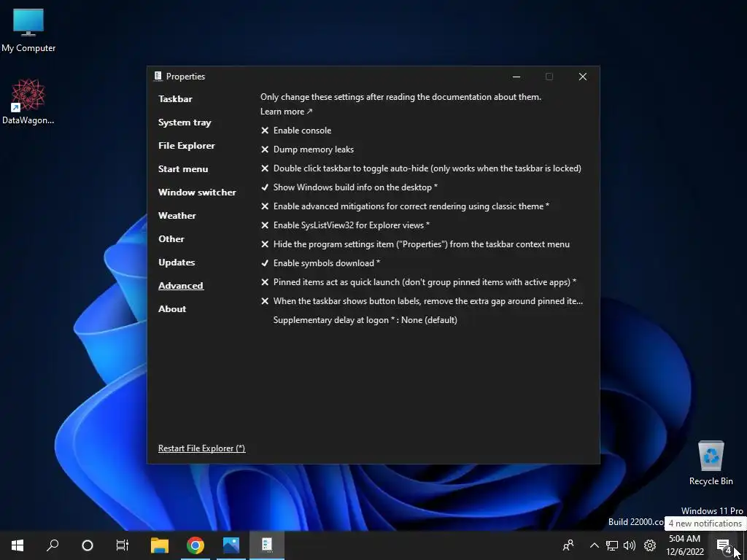Select the Properties app taskbar button

coord(267,545)
